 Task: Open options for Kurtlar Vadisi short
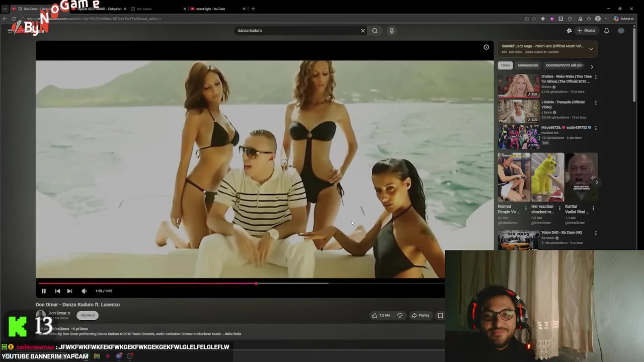[x=593, y=208]
